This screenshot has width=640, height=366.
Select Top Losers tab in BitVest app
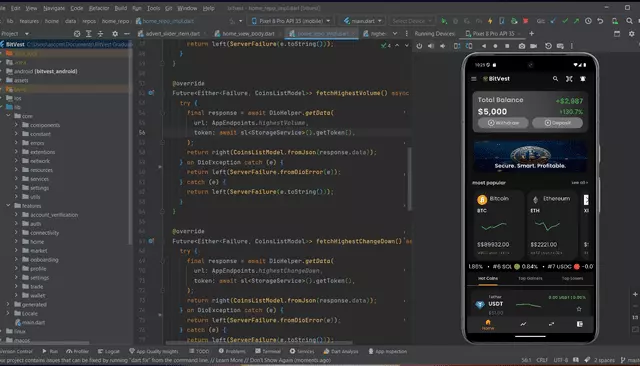click(572, 278)
